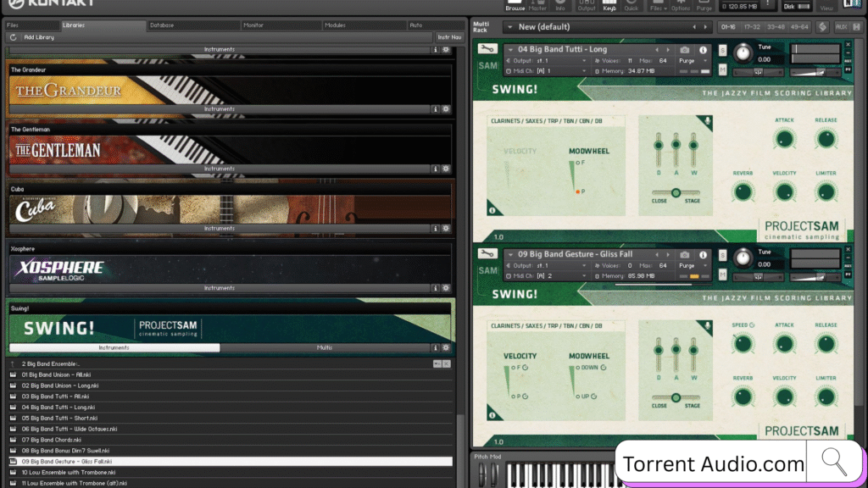Click the Add Library button

[x=41, y=37]
